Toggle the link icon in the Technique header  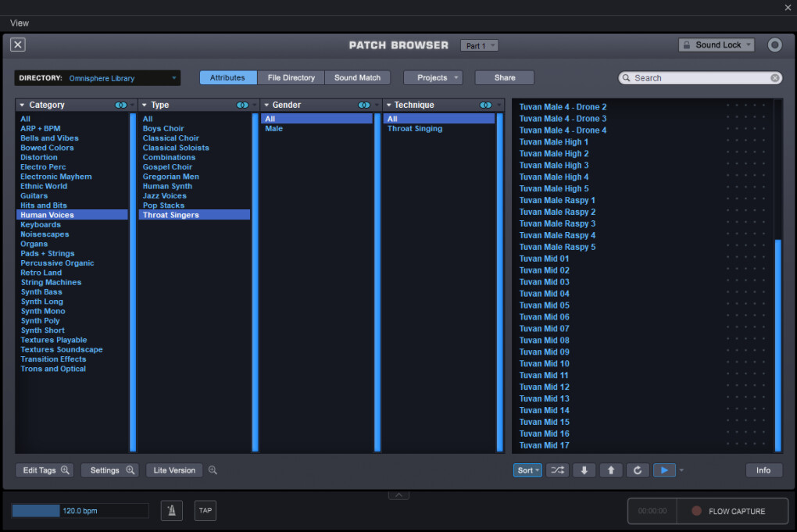coord(486,105)
